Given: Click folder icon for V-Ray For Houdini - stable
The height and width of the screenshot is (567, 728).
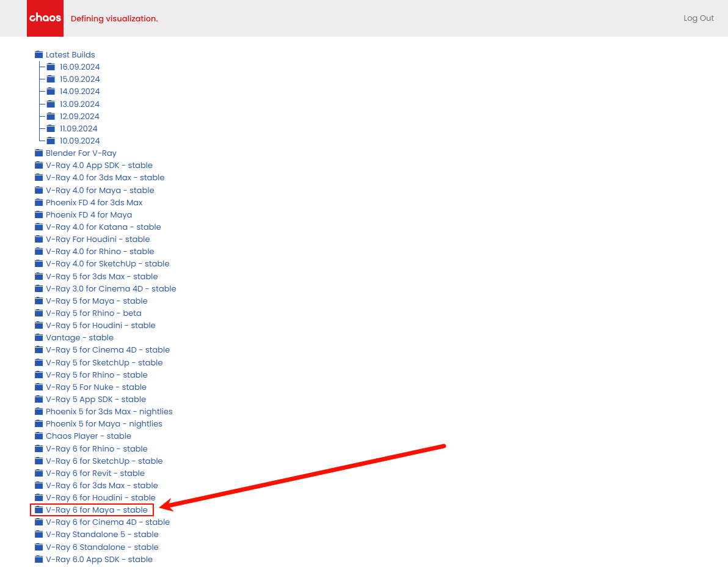Looking at the screenshot, I should 39,239.
